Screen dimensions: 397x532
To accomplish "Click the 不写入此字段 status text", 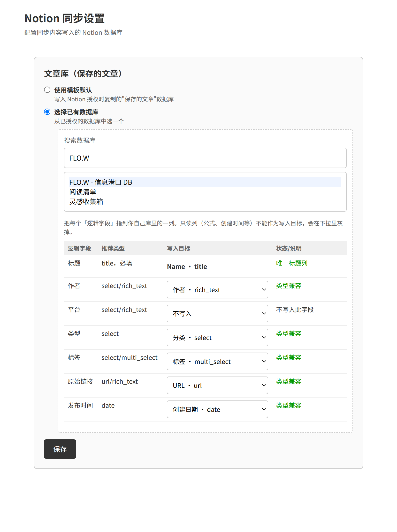I will point(295,310).
